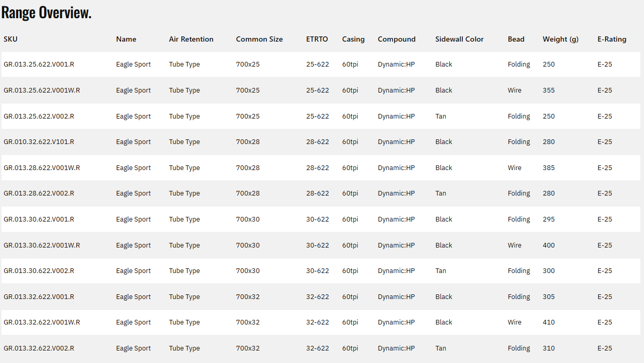Screen dimensions: 644x363
Task: Click SKU GR.010.32.622.V101.R
Action: tap(39, 142)
